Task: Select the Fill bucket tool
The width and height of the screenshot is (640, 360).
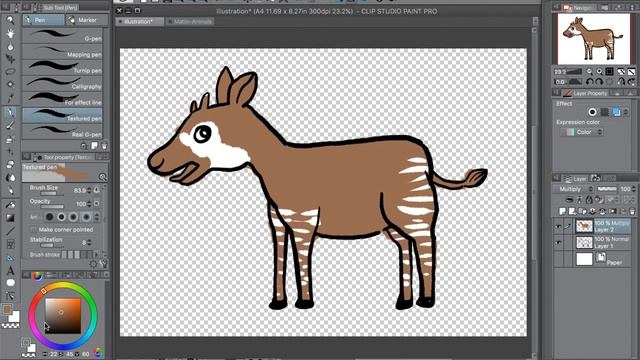Action: [11, 204]
